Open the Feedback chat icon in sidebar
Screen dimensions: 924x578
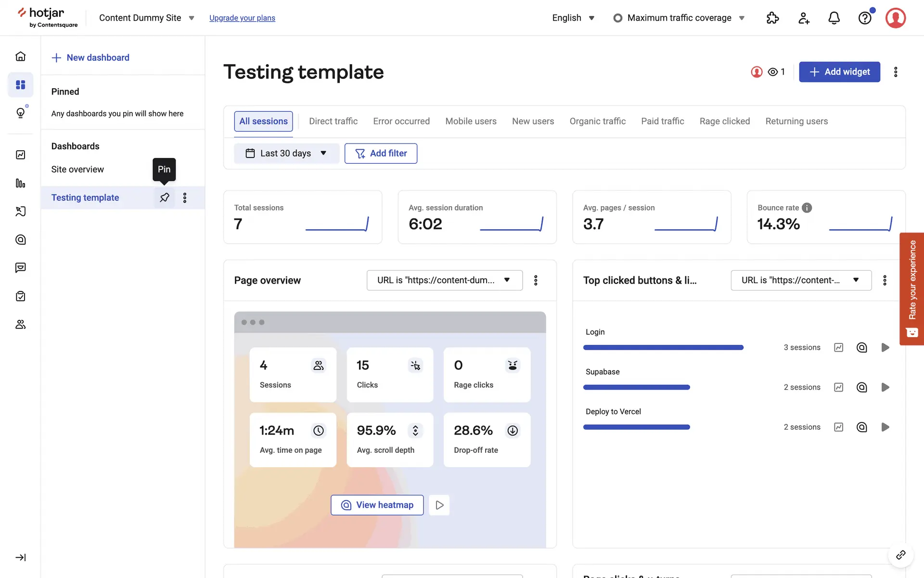click(x=20, y=268)
